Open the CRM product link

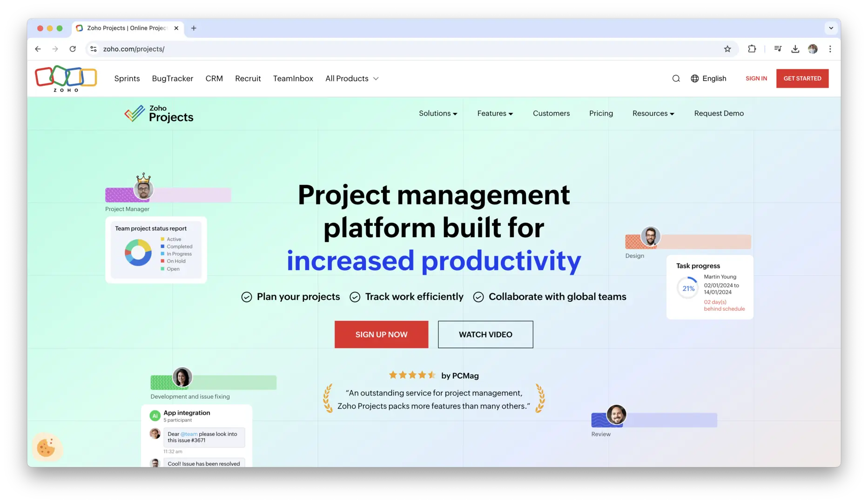pos(214,78)
